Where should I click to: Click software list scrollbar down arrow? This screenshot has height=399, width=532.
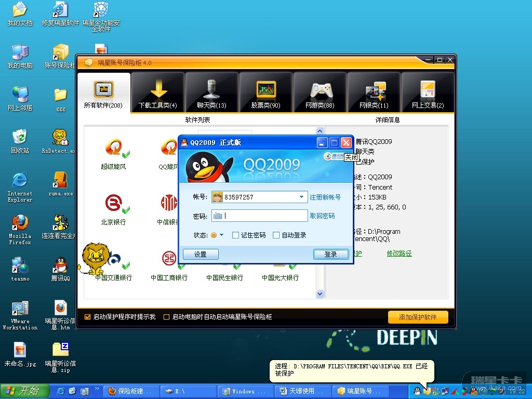320,294
